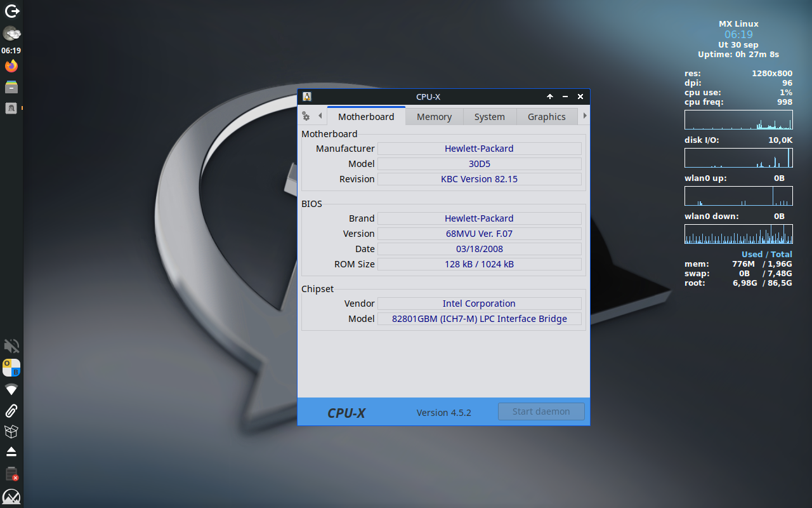
Task: Unmute sound with the muted speaker icon
Action: coord(11,346)
